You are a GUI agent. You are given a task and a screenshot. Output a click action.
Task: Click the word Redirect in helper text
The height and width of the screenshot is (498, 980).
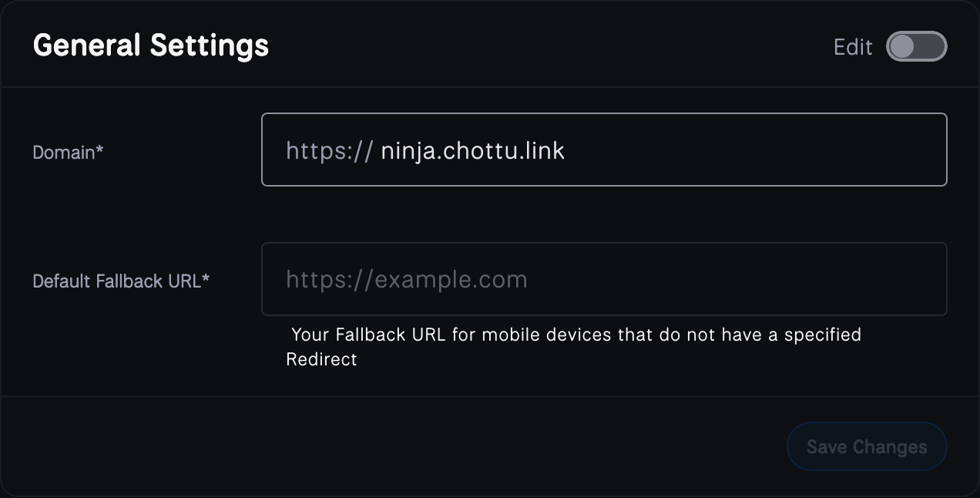coord(321,359)
